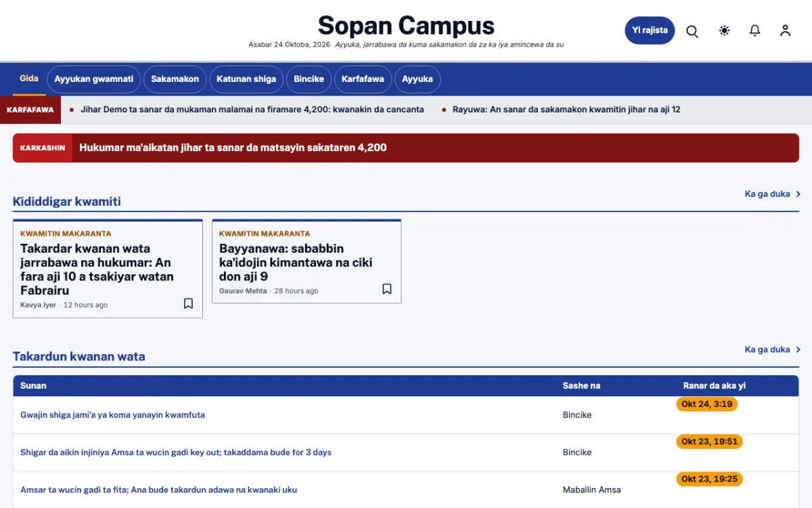812x508 pixels.
Task: Click the 'Sashe na' column header
Action: [x=581, y=386]
